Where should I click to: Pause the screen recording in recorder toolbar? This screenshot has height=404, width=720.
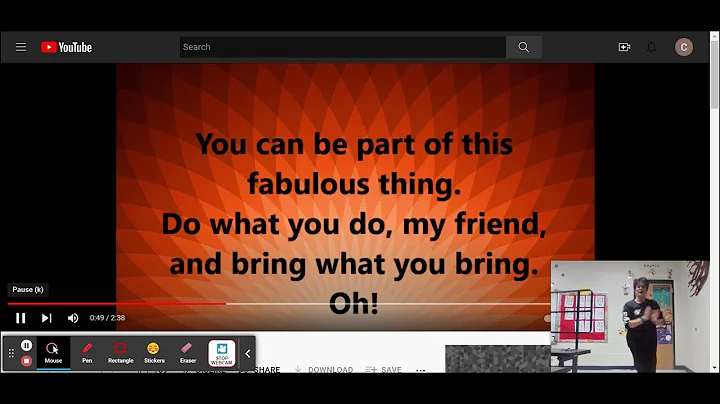pyautogui.click(x=27, y=345)
